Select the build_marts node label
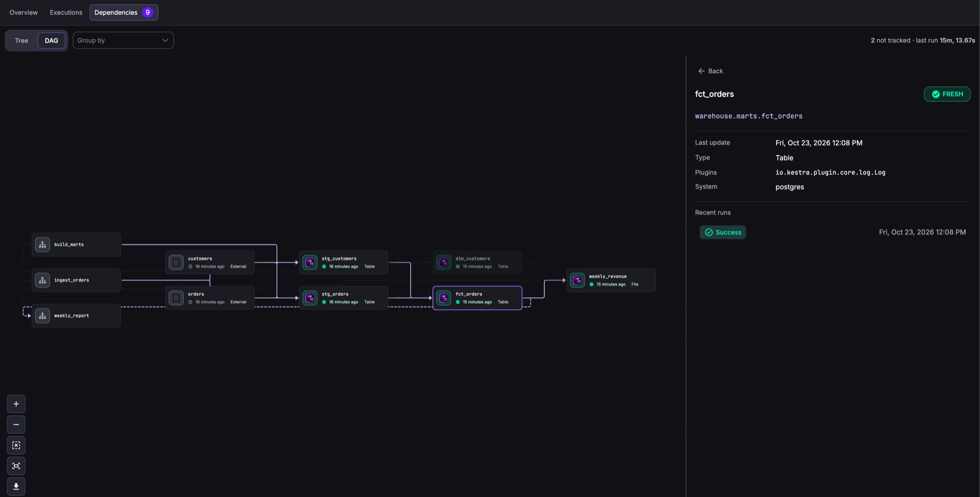 (x=69, y=244)
